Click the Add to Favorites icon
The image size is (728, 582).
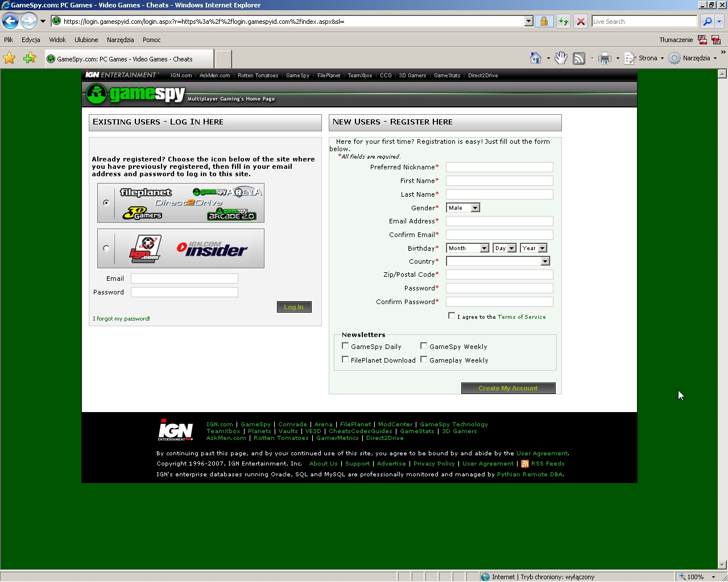(x=30, y=58)
